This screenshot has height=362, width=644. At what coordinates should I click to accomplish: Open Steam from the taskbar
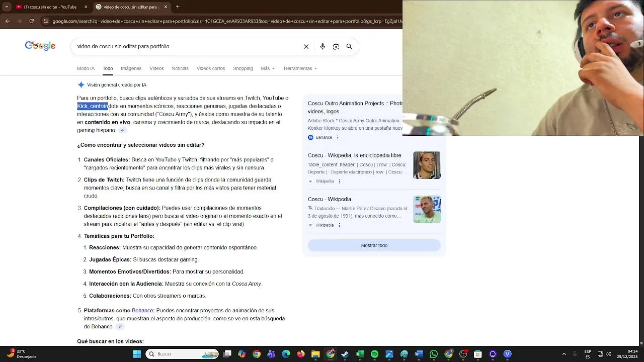[x=345, y=354]
